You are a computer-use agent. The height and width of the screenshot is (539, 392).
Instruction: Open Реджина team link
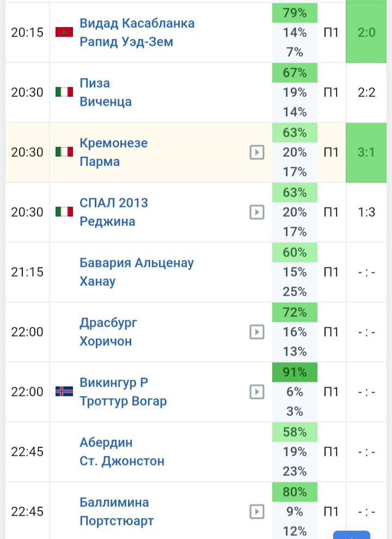[x=107, y=222]
